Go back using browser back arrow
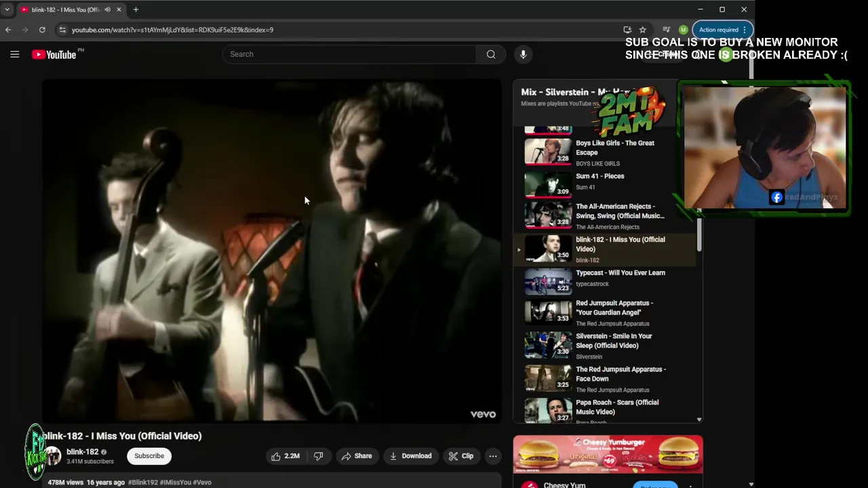This screenshot has width=868, height=488. tap(8, 30)
